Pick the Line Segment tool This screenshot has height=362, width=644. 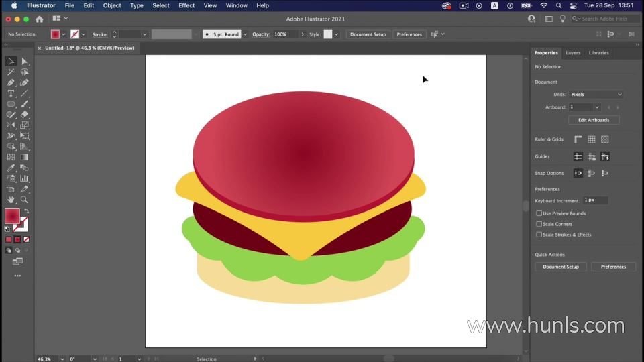point(25,93)
